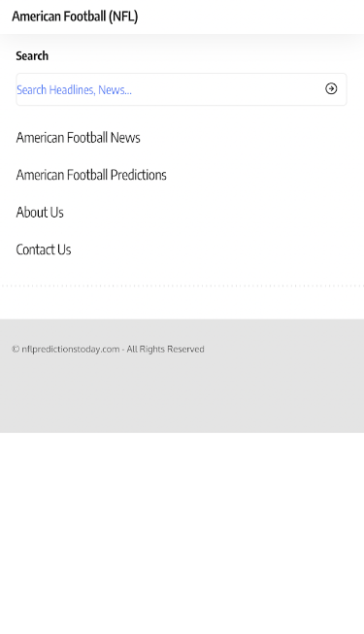Click the blue placeholder text in search box

(74, 89)
